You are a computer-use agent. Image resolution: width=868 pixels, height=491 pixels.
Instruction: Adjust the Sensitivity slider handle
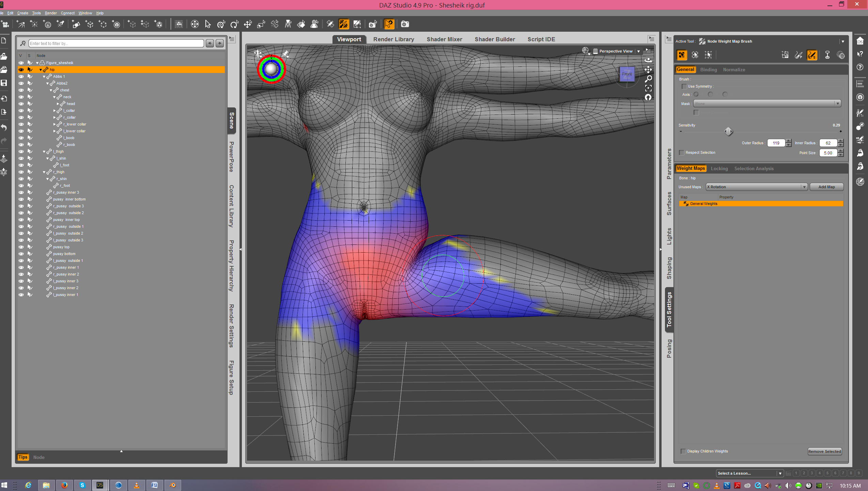pos(728,131)
